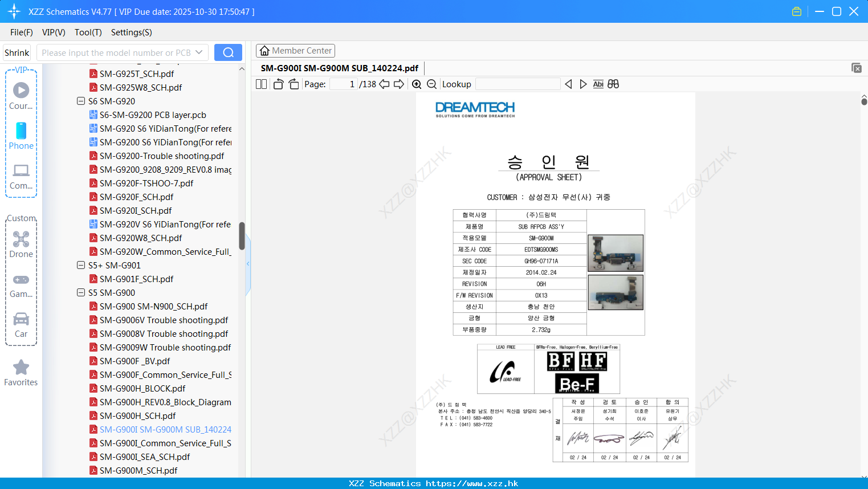Rotate page clockwise

click(x=294, y=84)
